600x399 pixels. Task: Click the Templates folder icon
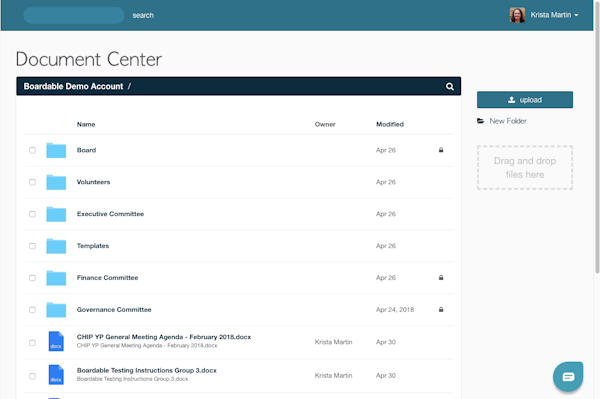click(x=56, y=246)
